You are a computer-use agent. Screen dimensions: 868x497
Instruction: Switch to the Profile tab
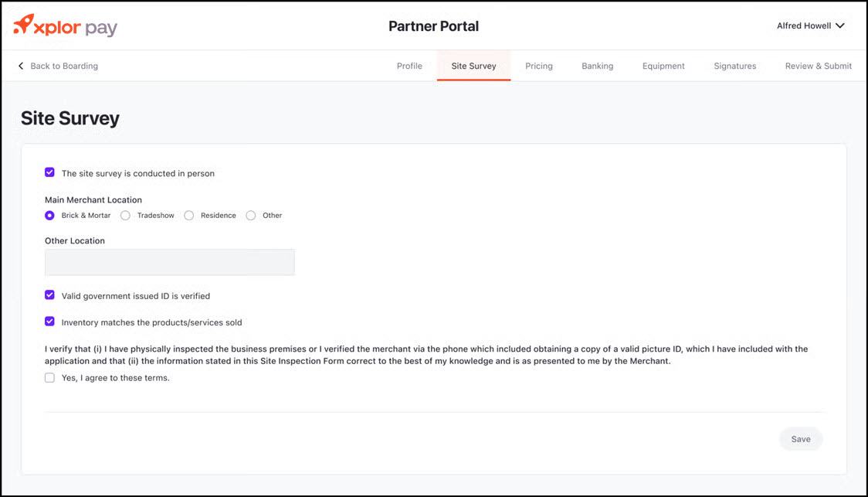point(409,66)
